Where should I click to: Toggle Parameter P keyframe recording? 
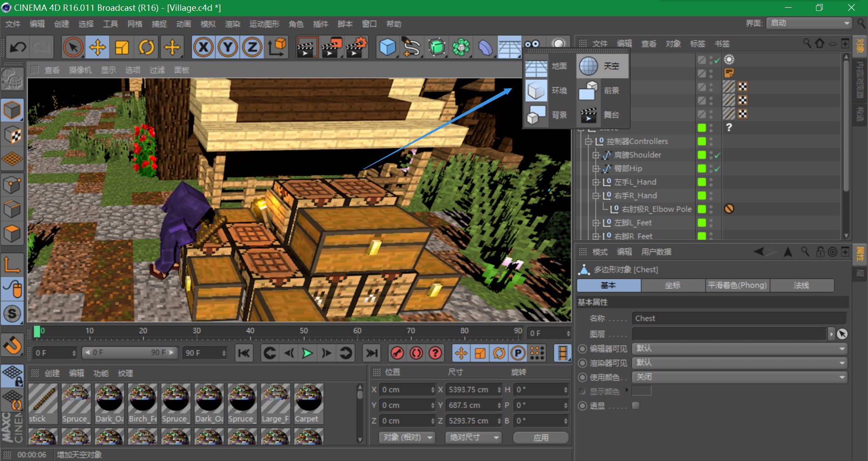click(518, 353)
